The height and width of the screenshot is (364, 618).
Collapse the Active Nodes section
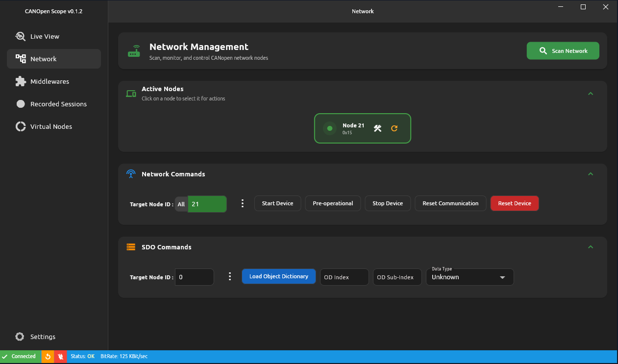pyautogui.click(x=591, y=93)
